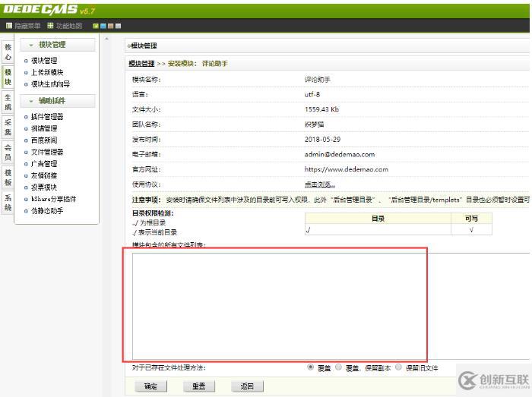This screenshot has height=397, width=532.
Task: Click the email admin@dedemao.com
Action: click(x=340, y=154)
